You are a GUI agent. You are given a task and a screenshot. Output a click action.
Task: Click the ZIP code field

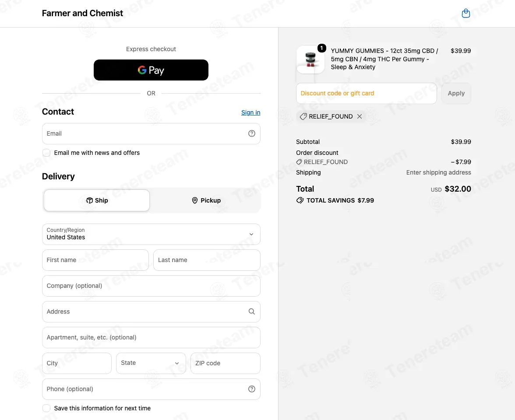pyautogui.click(x=226, y=363)
